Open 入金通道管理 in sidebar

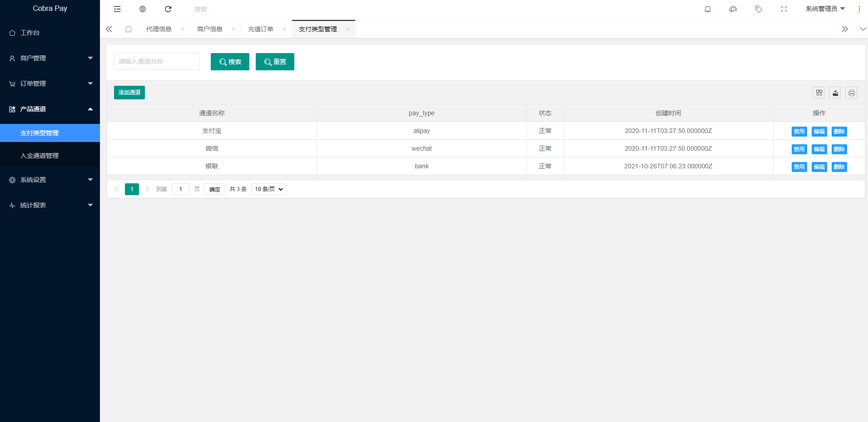pos(40,156)
